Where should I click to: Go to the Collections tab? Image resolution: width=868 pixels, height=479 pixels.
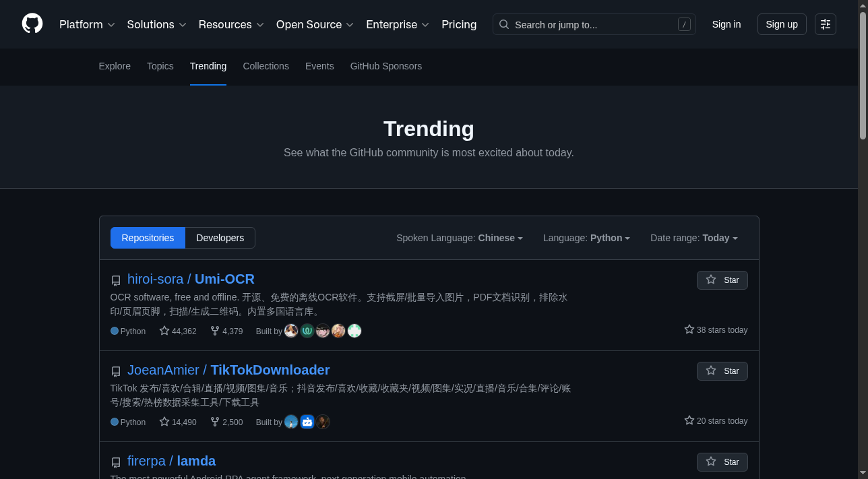(x=266, y=66)
